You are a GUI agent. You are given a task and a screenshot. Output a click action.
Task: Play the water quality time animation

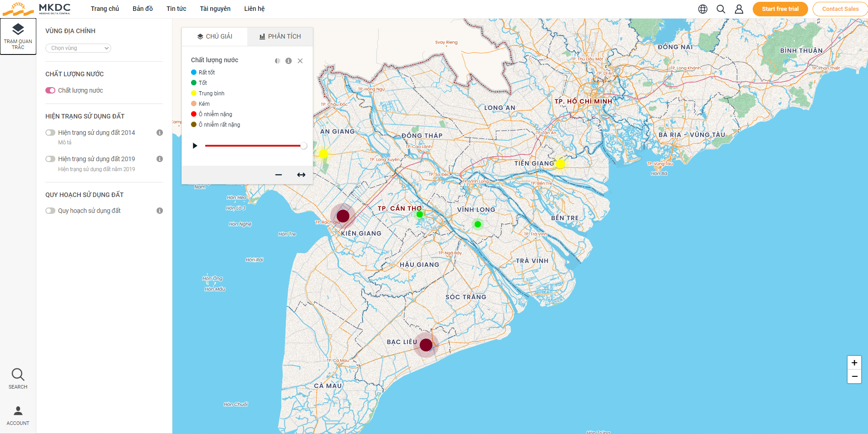(195, 146)
